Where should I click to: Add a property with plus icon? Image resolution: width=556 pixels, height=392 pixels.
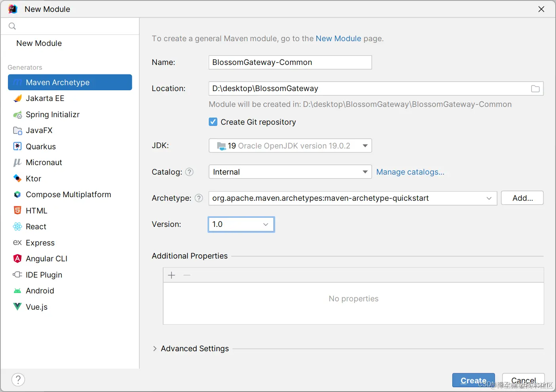tap(171, 275)
